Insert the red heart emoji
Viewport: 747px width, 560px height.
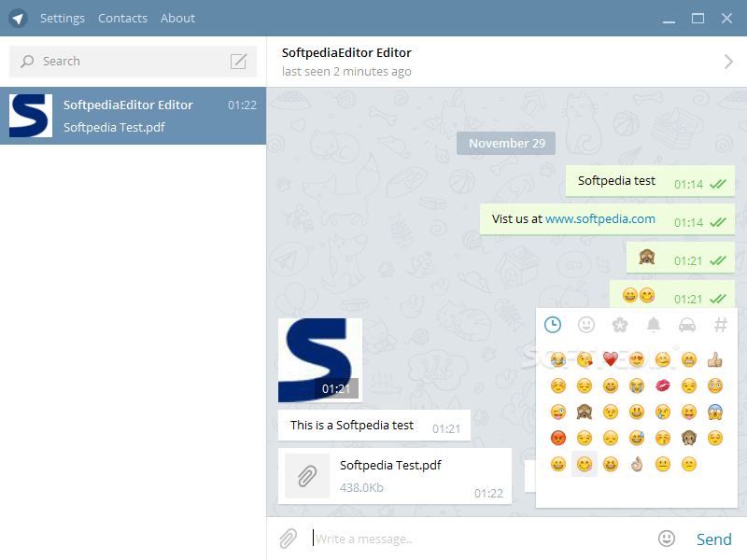pos(611,359)
